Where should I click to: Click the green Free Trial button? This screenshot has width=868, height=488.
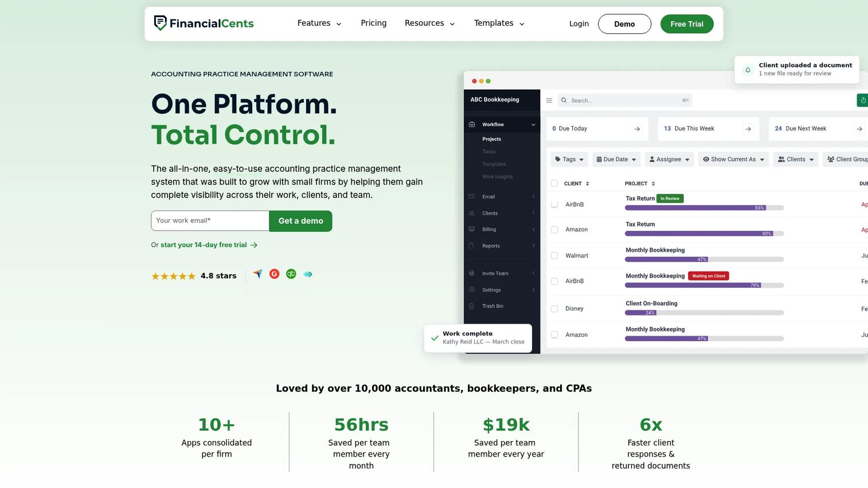tap(687, 24)
